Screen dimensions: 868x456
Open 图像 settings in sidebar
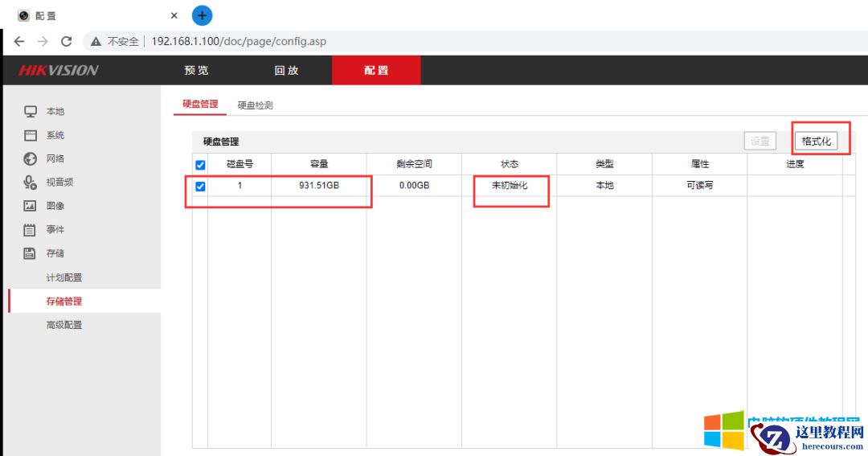[x=55, y=206]
